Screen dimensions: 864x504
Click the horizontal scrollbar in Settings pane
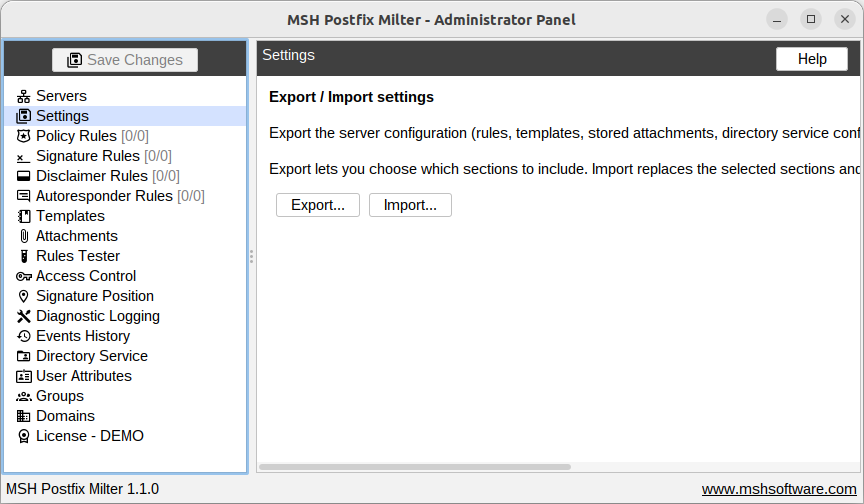click(415, 467)
